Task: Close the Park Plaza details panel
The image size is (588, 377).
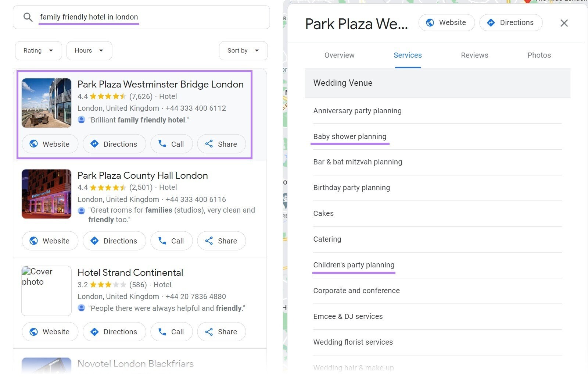Action: 564,23
